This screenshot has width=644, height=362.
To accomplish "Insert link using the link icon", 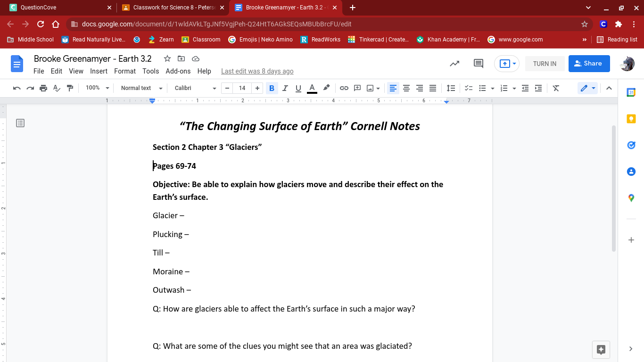I will 344,88.
